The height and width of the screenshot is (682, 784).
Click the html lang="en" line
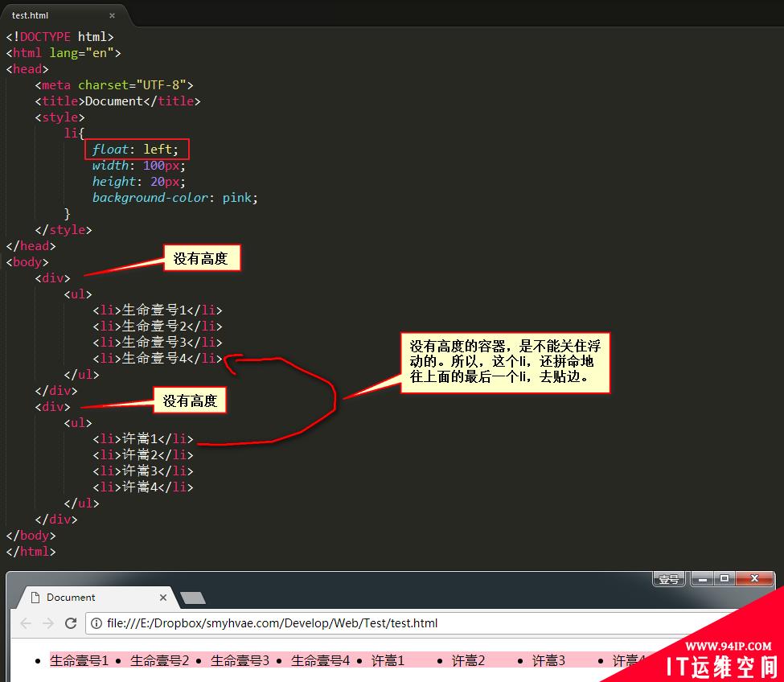point(64,53)
